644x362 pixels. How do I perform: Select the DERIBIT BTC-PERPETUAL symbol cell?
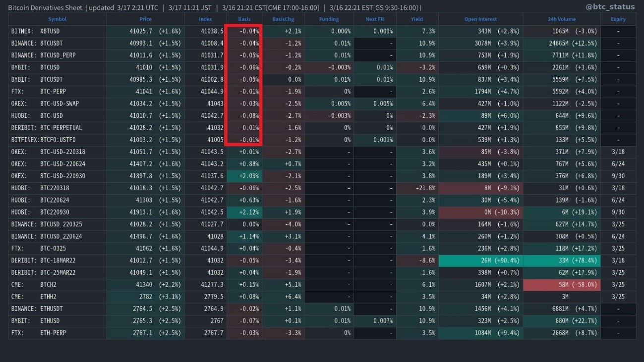point(58,128)
